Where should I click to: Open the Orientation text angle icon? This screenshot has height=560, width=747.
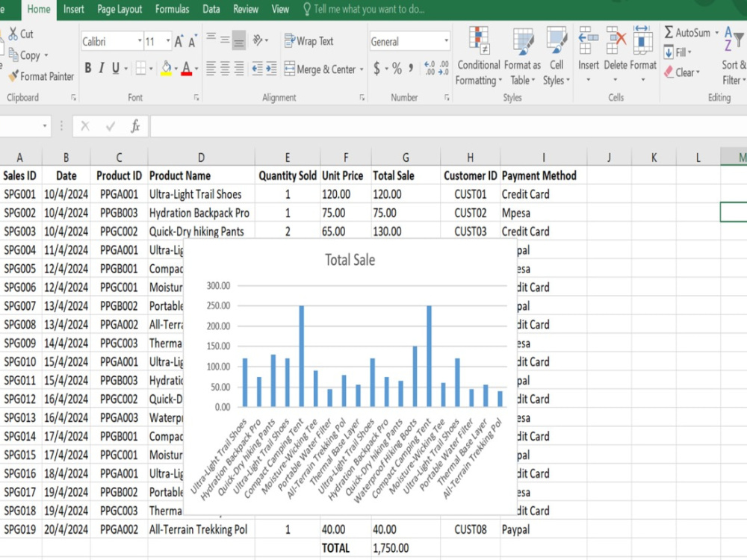(x=258, y=40)
